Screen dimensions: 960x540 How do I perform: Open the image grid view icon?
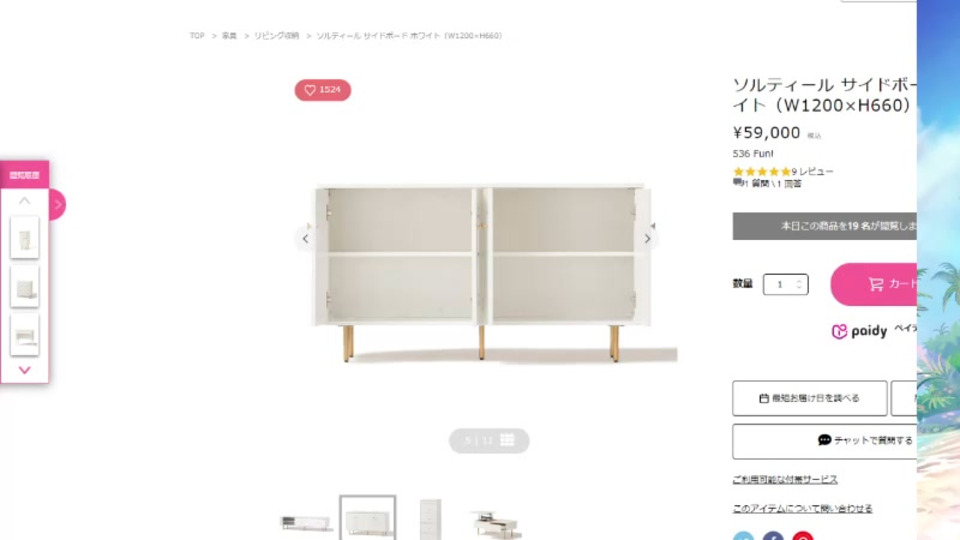(507, 440)
